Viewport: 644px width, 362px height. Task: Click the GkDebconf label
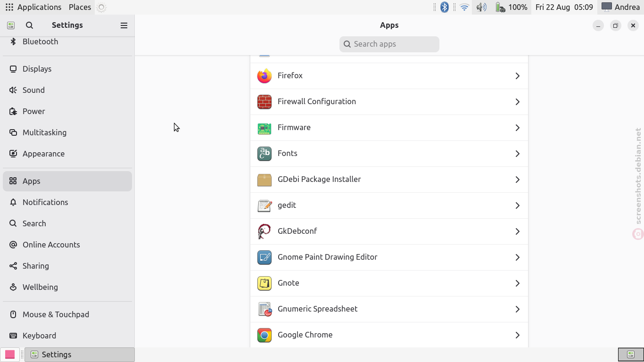tap(297, 231)
